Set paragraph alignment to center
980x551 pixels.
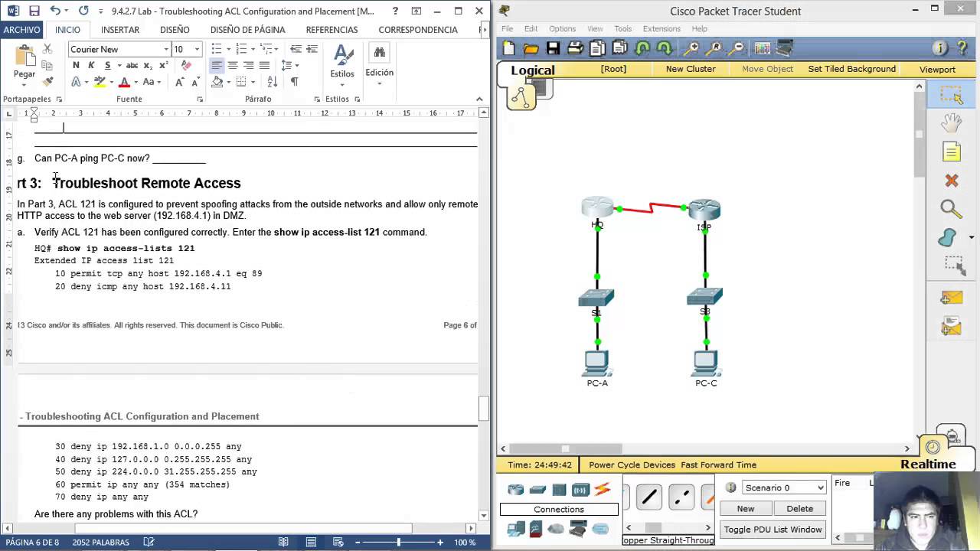[233, 66]
